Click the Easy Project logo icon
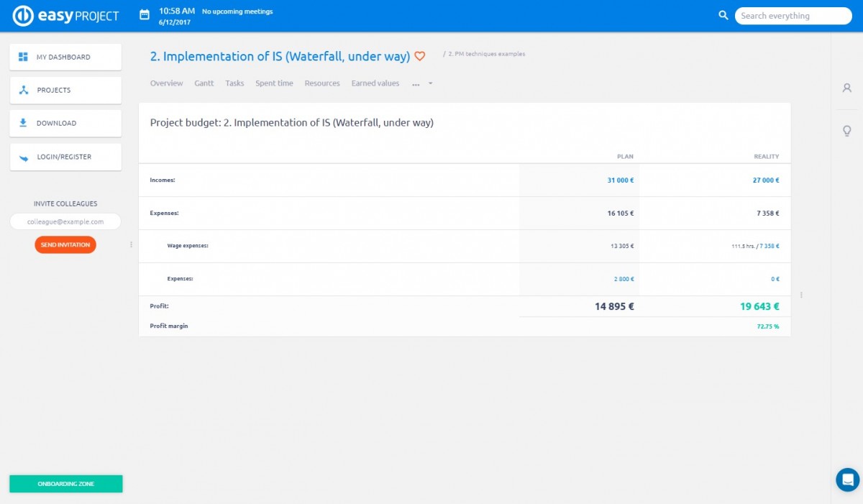This screenshot has height=504, width=863. pyautogui.click(x=24, y=16)
